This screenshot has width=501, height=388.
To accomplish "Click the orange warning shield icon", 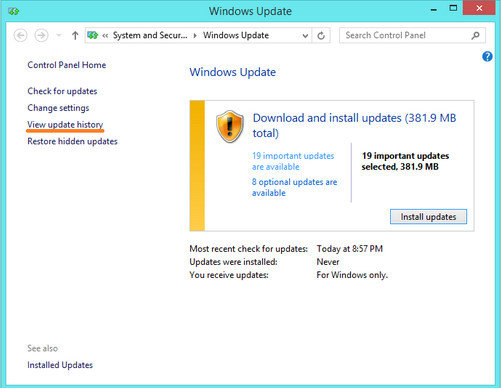I will coord(230,126).
